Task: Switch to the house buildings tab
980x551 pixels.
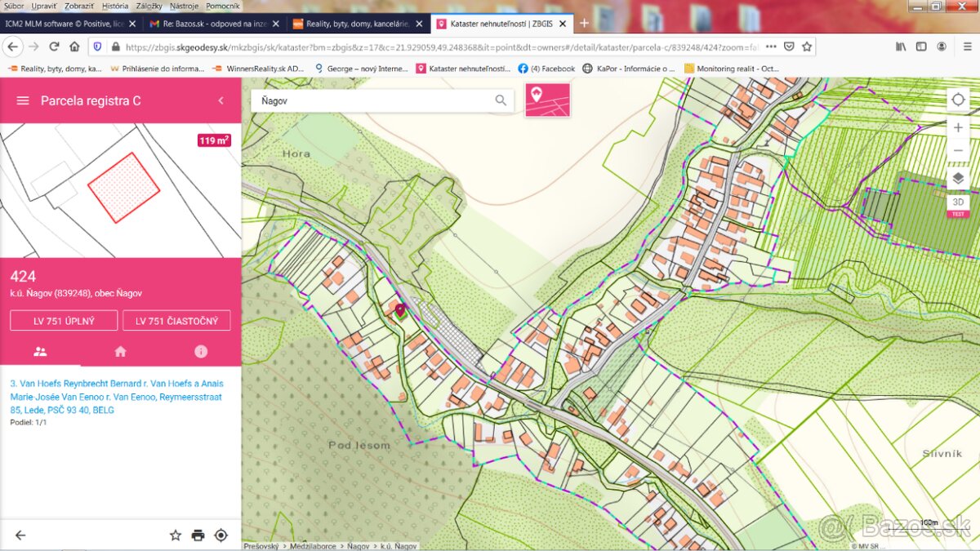Action: (120, 352)
